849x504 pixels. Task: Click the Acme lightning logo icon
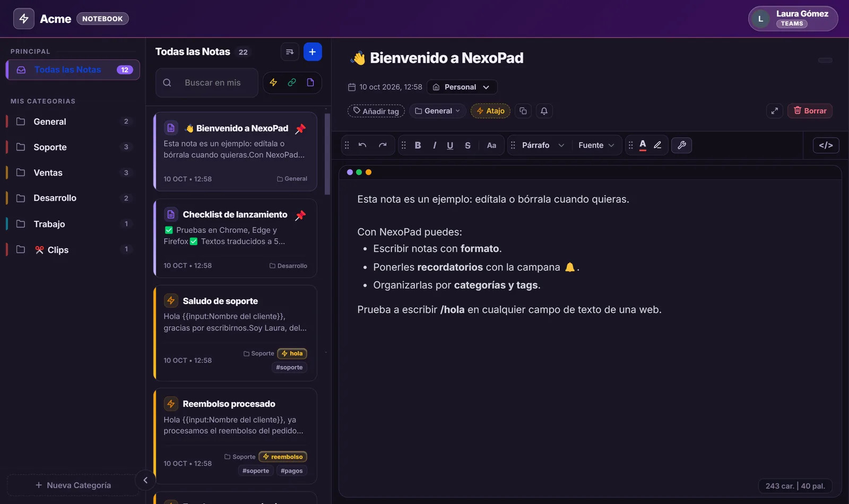[x=24, y=19]
